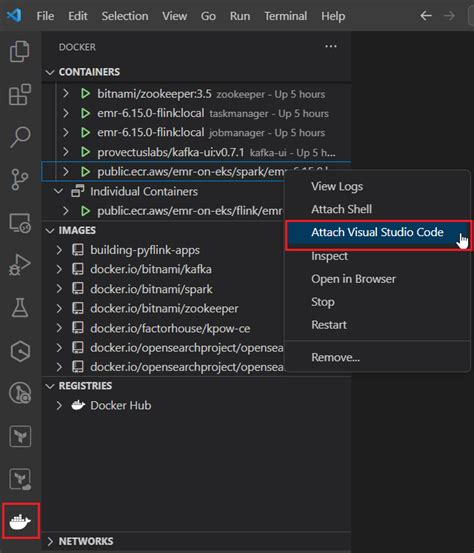
Task: Click running icon of jobmanager container
Action: (85, 133)
